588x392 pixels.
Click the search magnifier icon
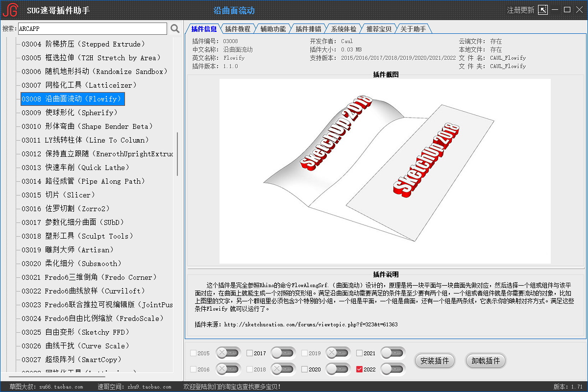pos(175,29)
